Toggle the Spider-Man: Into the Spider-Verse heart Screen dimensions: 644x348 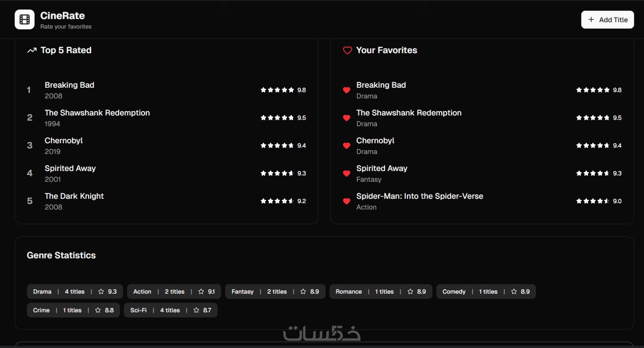[347, 201]
